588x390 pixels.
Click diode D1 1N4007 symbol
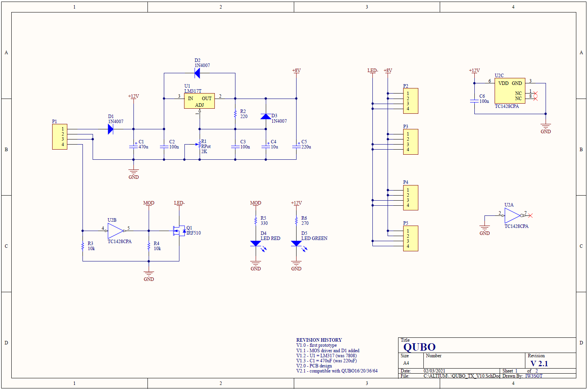coord(111,129)
